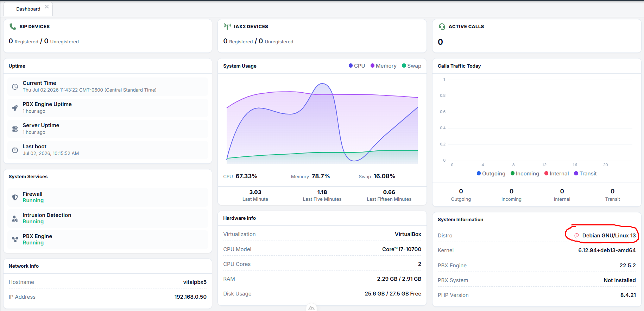Toggle Transit series in Calls Traffic legend
The height and width of the screenshot is (311, 644).
tap(585, 174)
